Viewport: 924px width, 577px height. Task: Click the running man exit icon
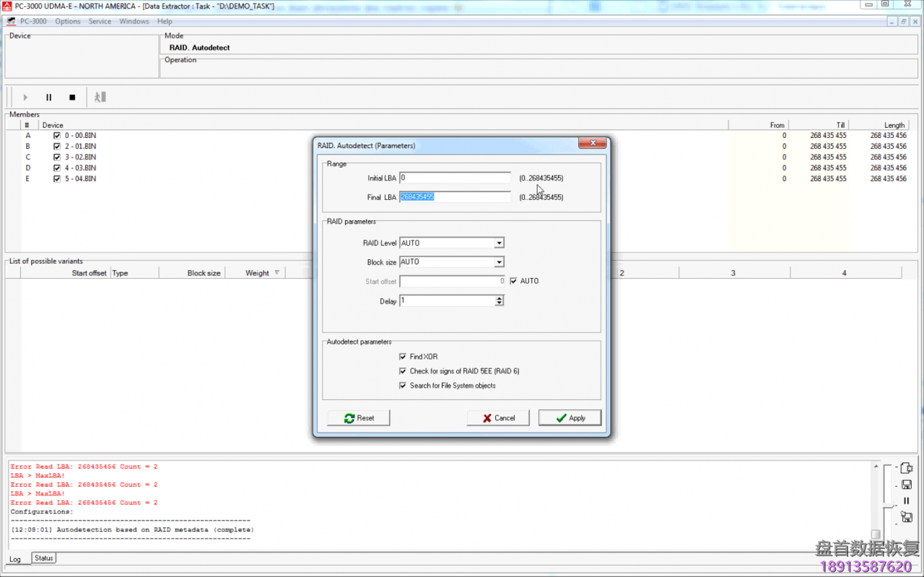coord(100,97)
